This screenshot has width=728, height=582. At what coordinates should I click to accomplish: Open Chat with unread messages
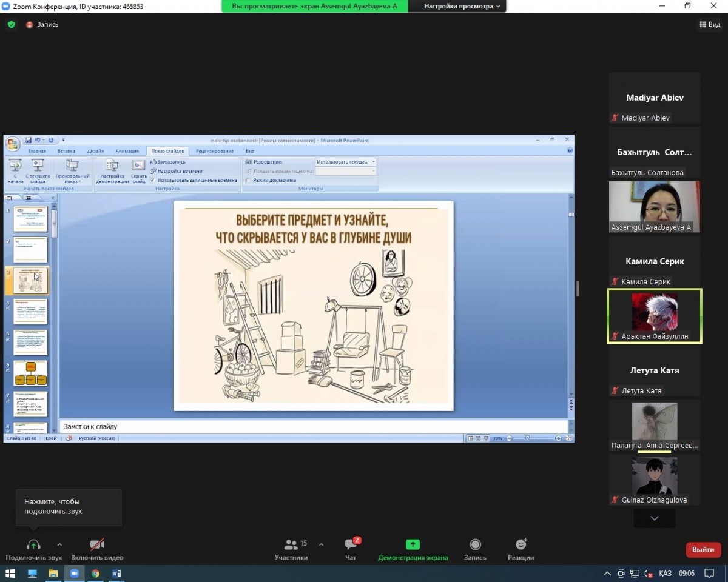(x=351, y=544)
